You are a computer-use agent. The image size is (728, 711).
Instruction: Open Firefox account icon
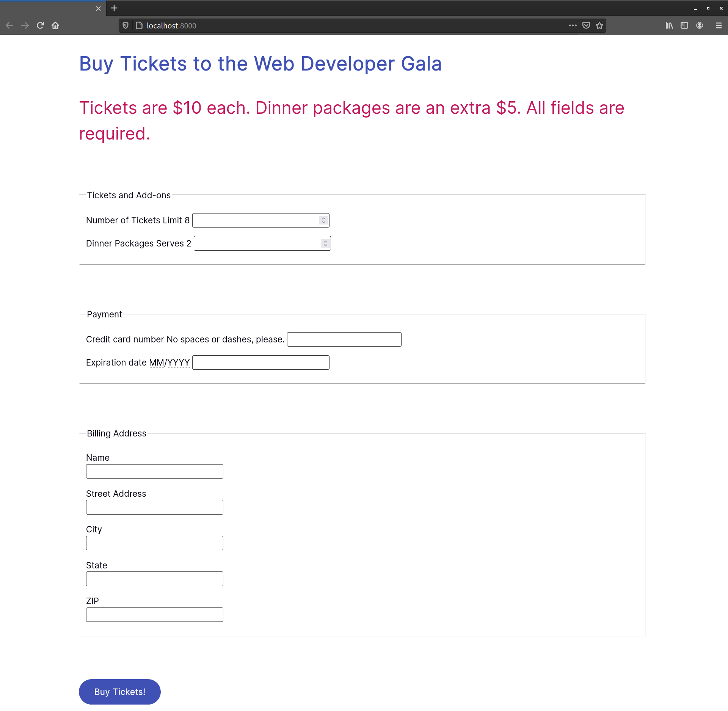(699, 25)
